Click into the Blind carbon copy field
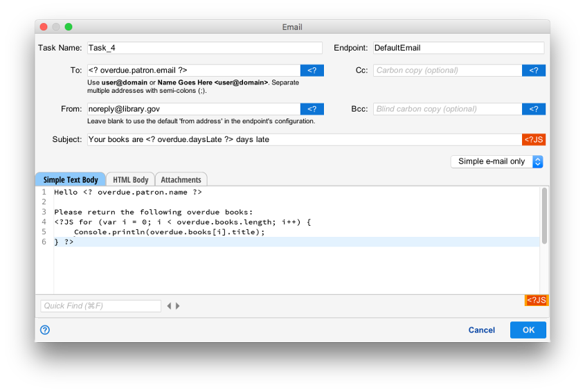 click(447, 109)
